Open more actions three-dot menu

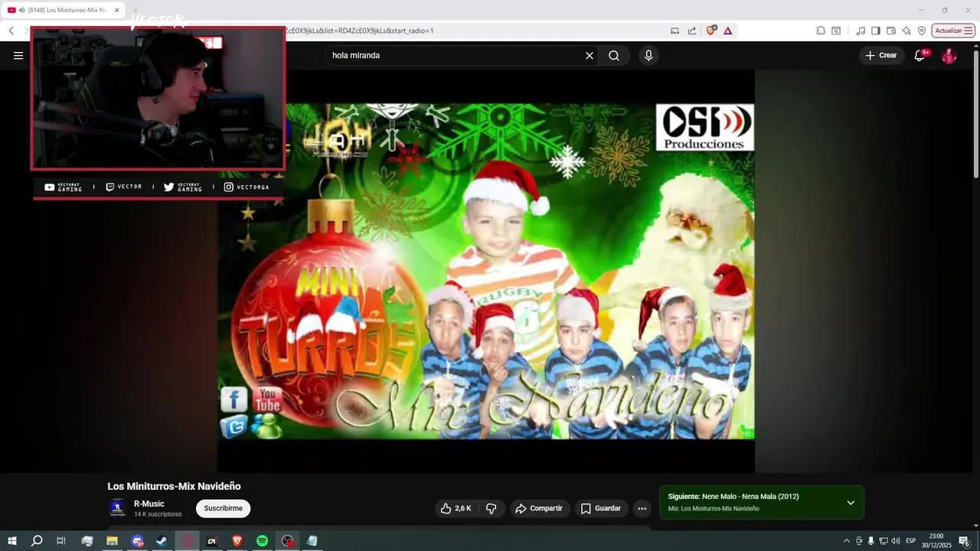coord(642,508)
